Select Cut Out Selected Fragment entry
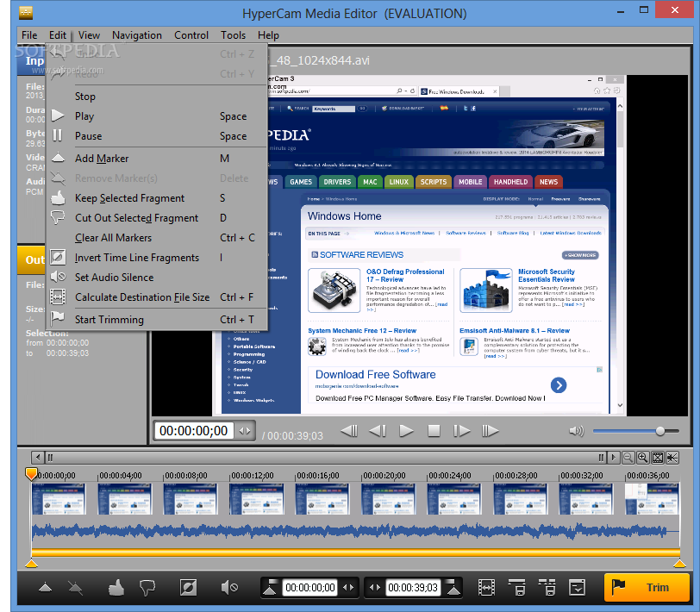This screenshot has width=700, height=612. pos(156,218)
